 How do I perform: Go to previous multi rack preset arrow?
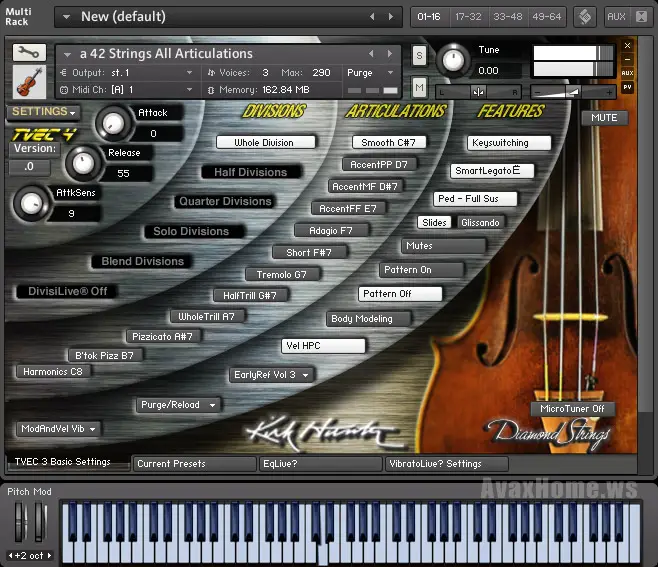(x=372, y=16)
